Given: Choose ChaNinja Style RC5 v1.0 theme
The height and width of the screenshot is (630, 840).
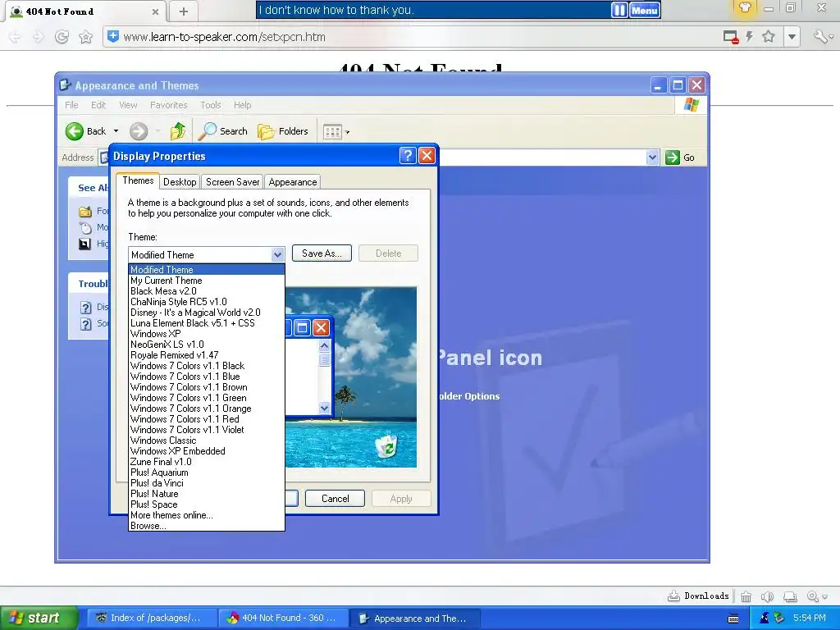Looking at the screenshot, I should [206, 302].
